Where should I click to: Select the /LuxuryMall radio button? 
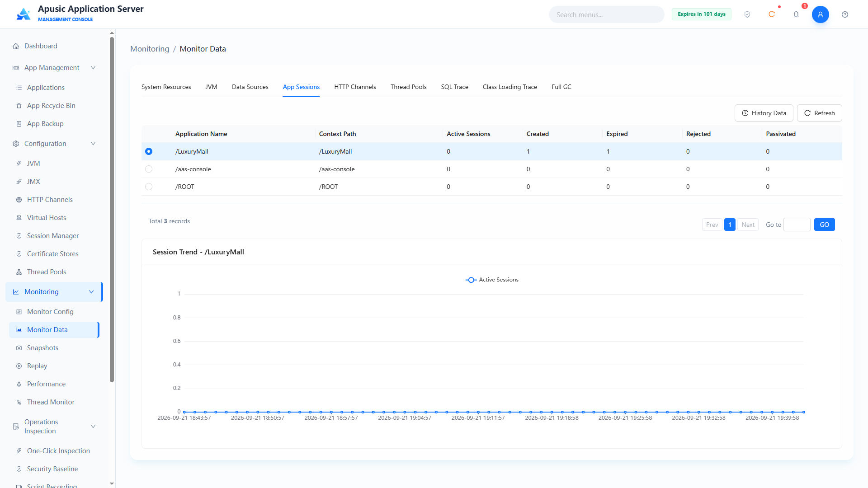click(x=149, y=151)
